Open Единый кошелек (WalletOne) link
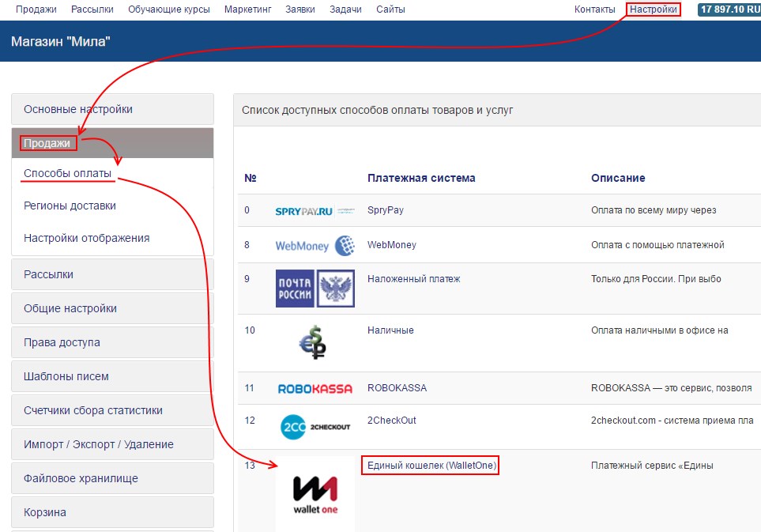The image size is (761, 532). (431, 466)
